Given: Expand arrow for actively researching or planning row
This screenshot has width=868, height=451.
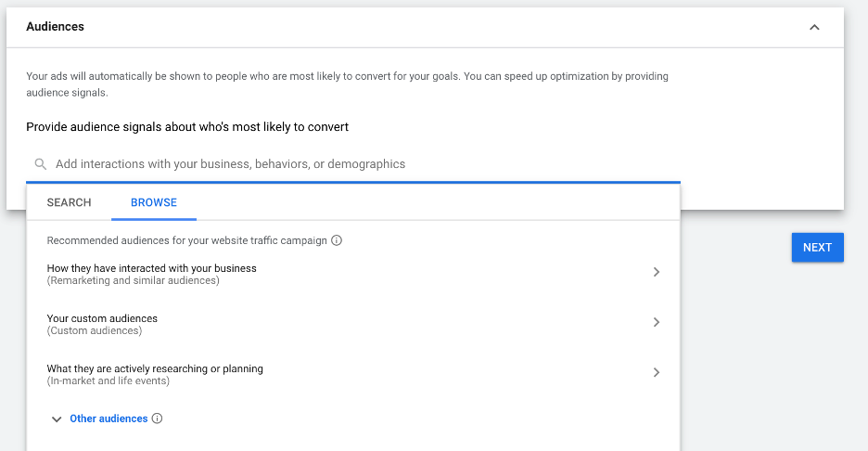Looking at the screenshot, I should [x=657, y=372].
